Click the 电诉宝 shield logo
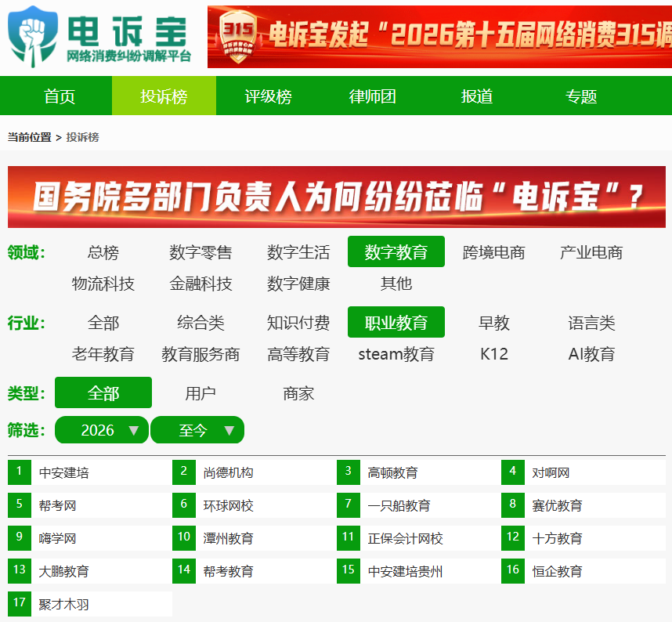This screenshot has width=672, height=622. (x=33, y=37)
